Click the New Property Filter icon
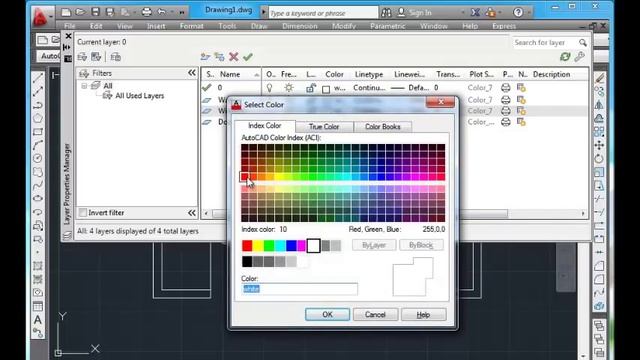Image resolution: width=640 pixels, height=360 pixels. click(x=82, y=57)
